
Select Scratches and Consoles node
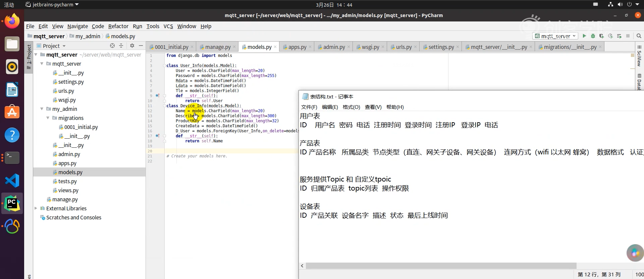(73, 217)
